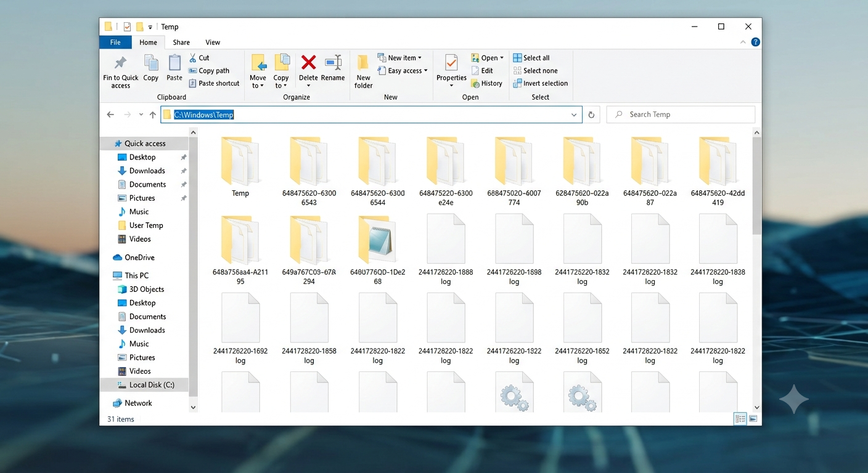Switch to large icons view layout
This screenshot has width=868, height=473.
(x=753, y=419)
